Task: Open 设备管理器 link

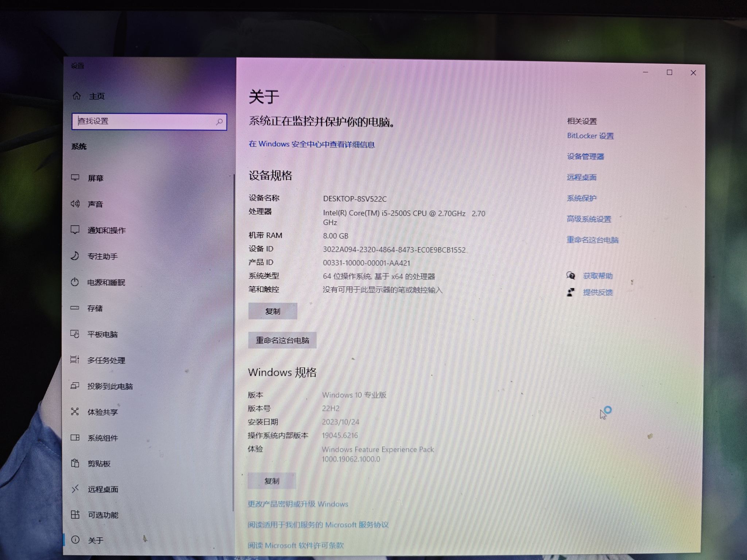Action: coord(585,157)
